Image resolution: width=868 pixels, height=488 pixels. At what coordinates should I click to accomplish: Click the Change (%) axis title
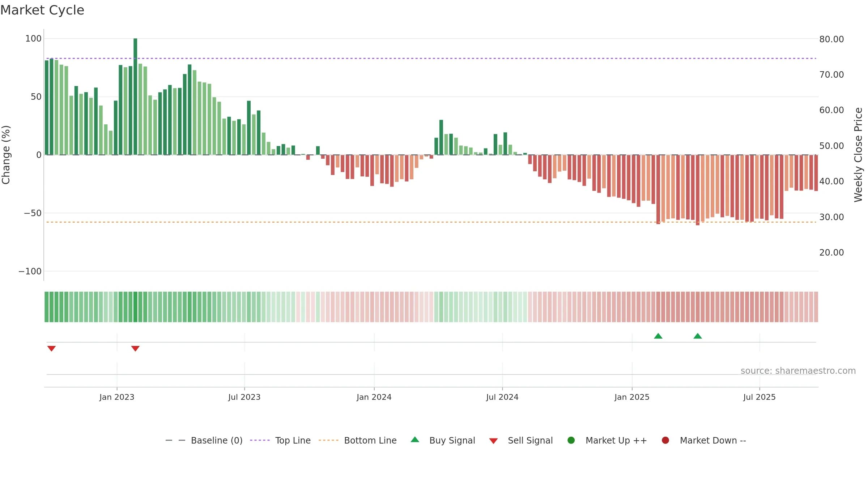pyautogui.click(x=6, y=155)
